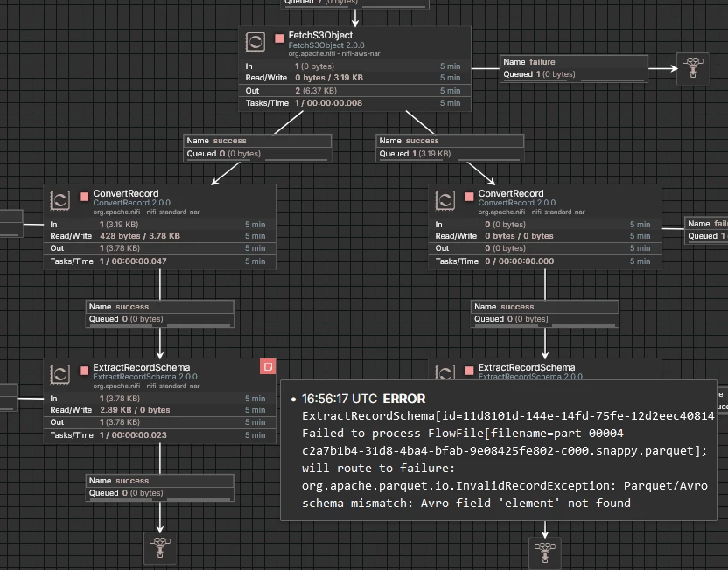This screenshot has height=570, width=728.
Task: Select the funnel below the error tooltip
Action: (x=545, y=553)
